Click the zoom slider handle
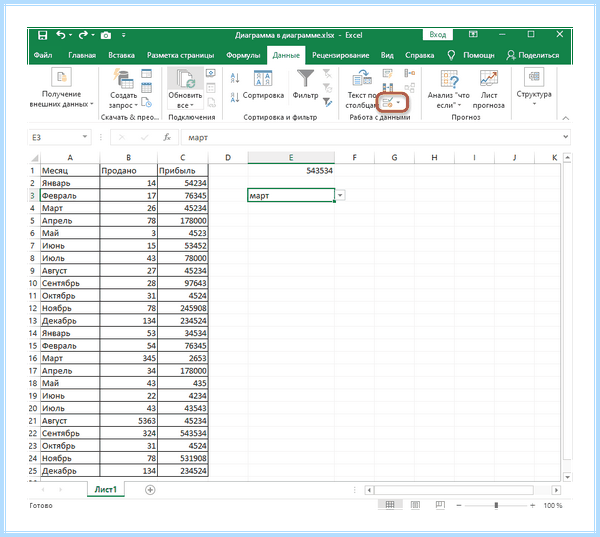Viewport: 600px width, 537px height. (x=496, y=506)
